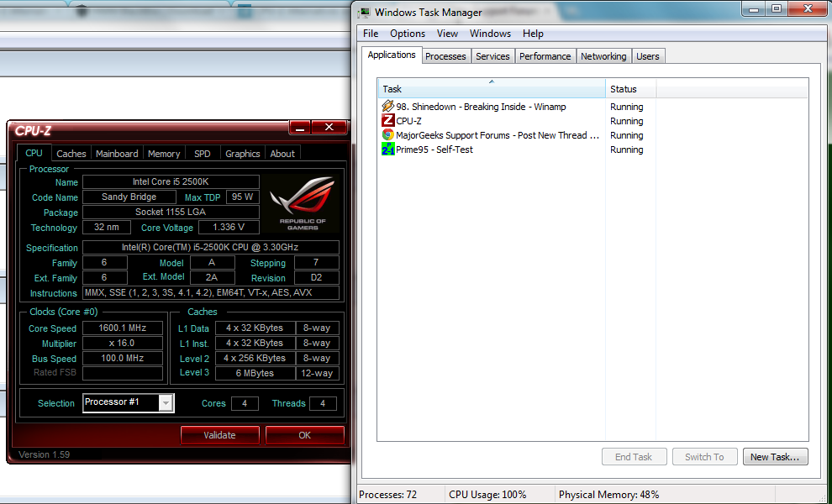
Task: Click the x 16.0 multiplier value
Action: pos(123,344)
